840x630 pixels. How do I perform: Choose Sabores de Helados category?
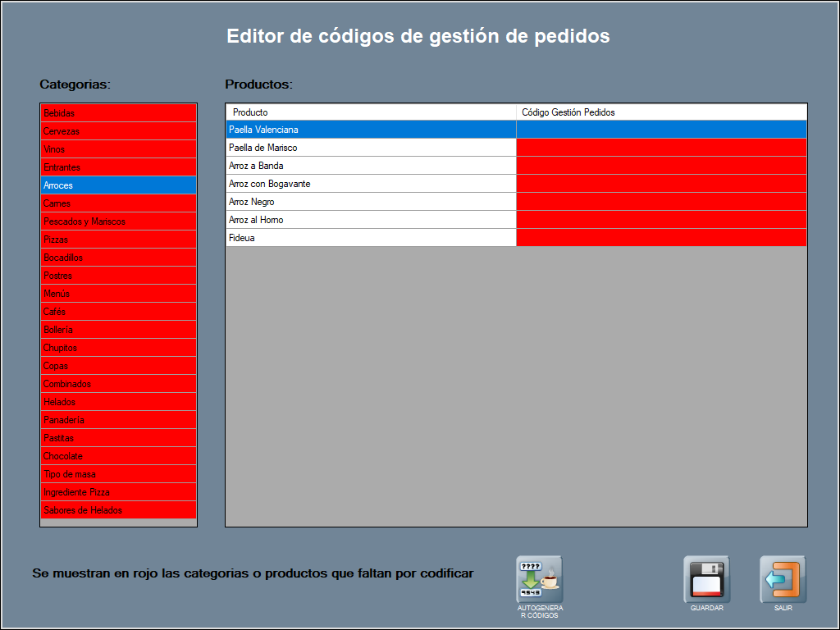click(119, 510)
